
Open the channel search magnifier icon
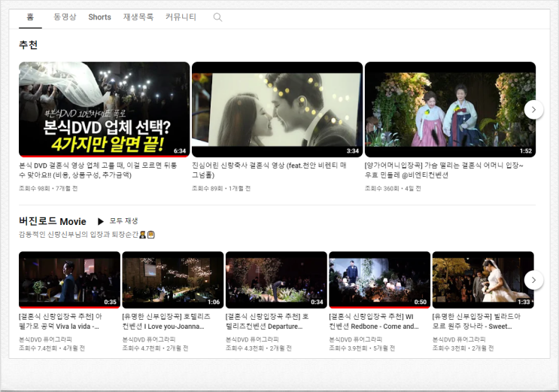pyautogui.click(x=217, y=17)
